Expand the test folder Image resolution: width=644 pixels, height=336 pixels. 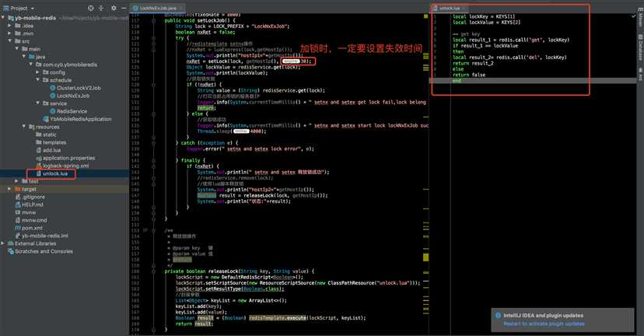17,181
